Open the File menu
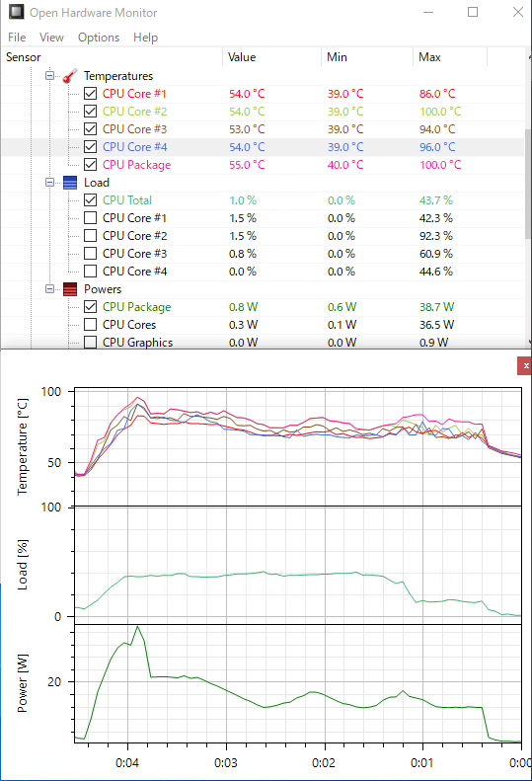Viewport: 532px width, 781px height. coord(17,38)
